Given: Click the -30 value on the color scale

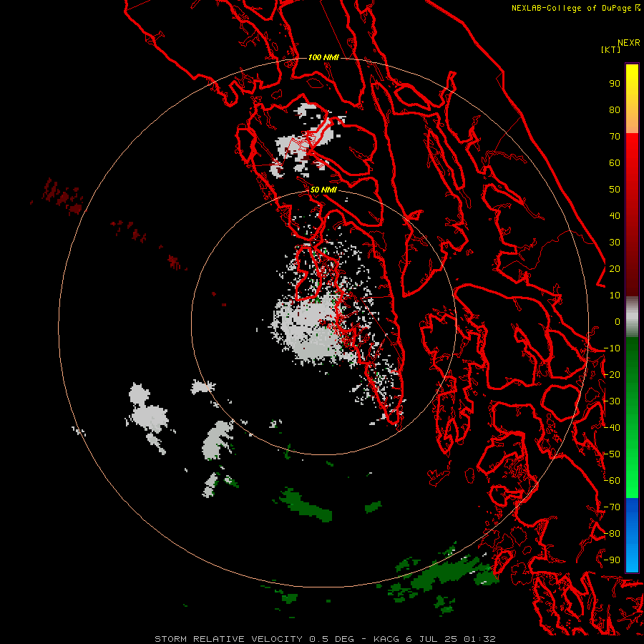Looking at the screenshot, I should pyautogui.click(x=612, y=401).
